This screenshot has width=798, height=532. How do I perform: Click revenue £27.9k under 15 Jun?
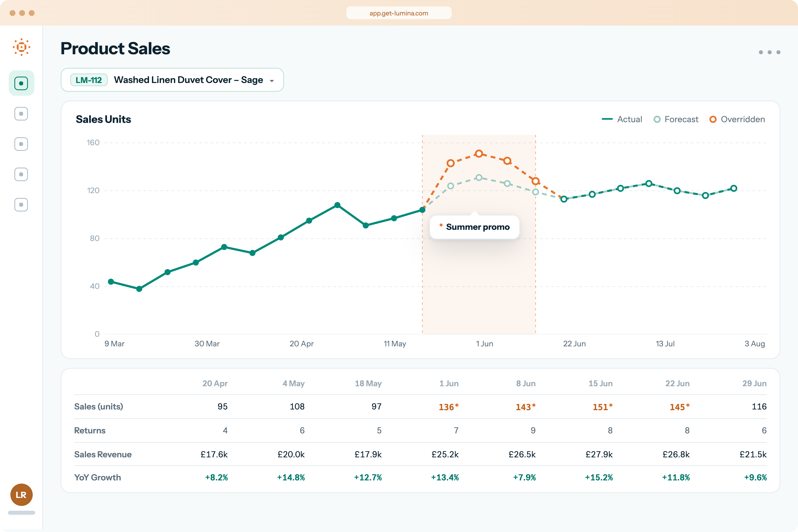tap(599, 454)
